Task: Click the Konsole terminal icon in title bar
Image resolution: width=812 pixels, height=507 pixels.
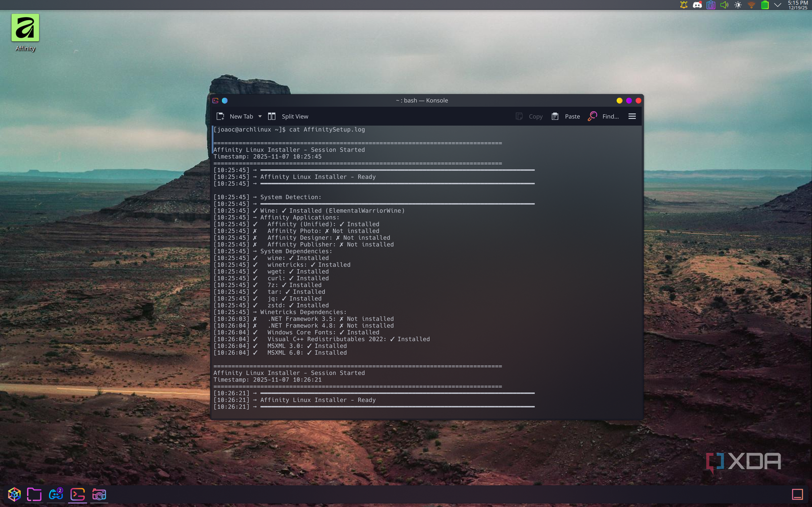Action: coord(216,100)
